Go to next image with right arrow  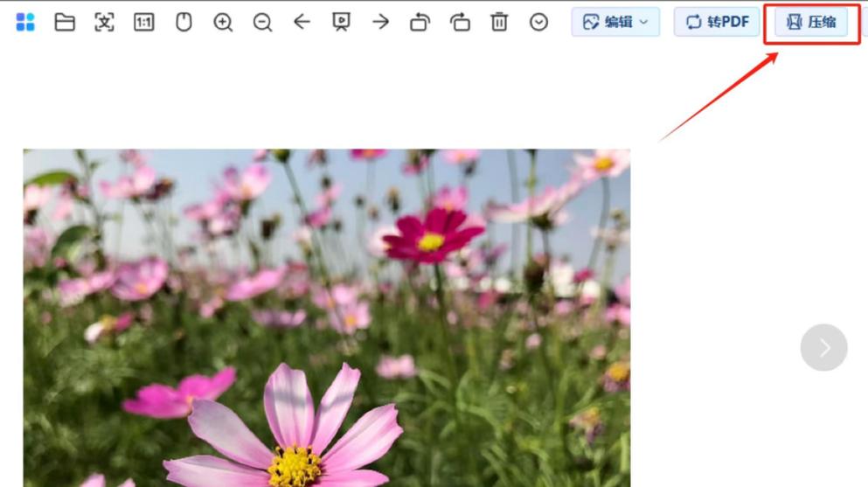point(381,22)
